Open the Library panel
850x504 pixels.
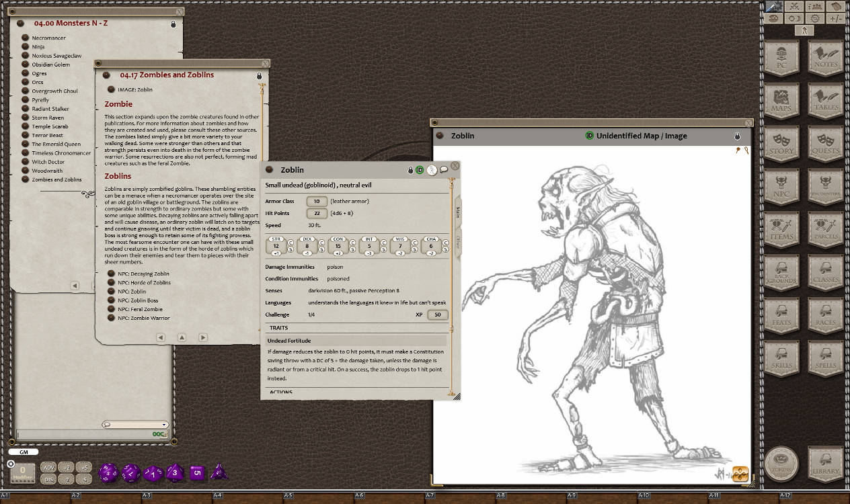click(826, 463)
